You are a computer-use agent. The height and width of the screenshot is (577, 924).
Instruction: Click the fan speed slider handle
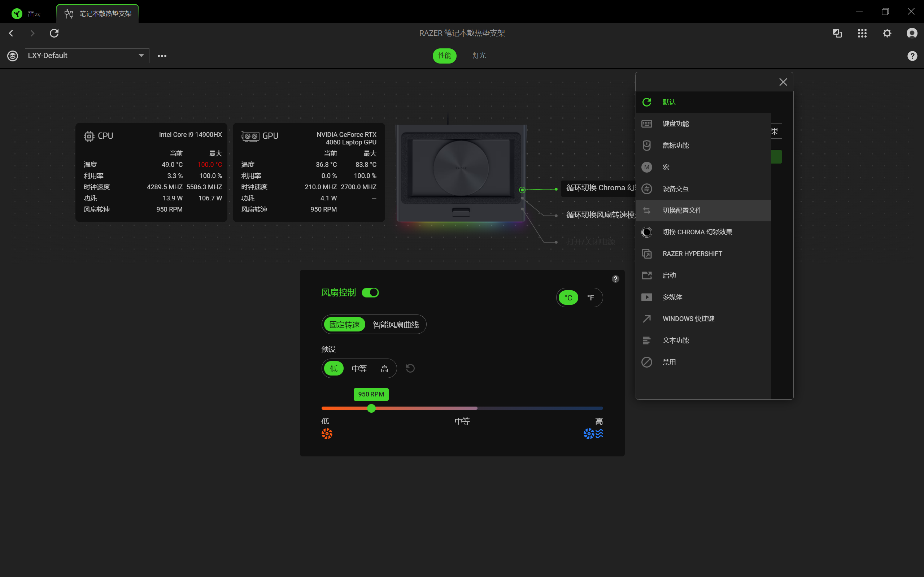[371, 408]
